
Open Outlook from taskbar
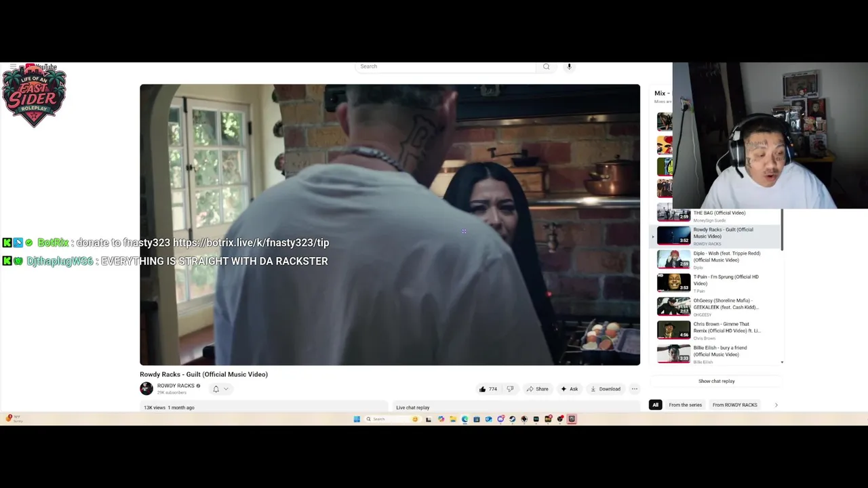[x=488, y=419]
